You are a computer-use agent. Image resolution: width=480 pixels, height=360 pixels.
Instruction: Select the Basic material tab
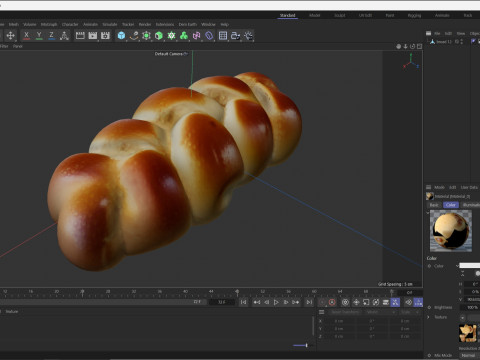tap(434, 205)
